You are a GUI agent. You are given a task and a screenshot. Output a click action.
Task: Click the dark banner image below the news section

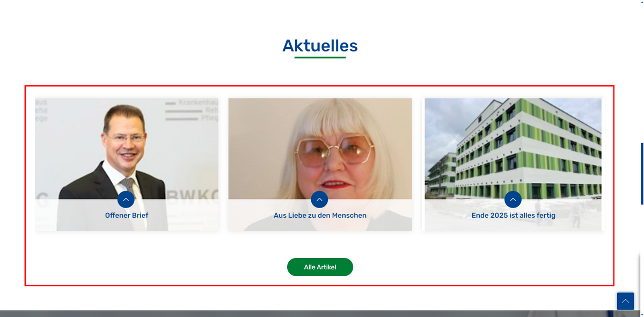tap(320, 313)
